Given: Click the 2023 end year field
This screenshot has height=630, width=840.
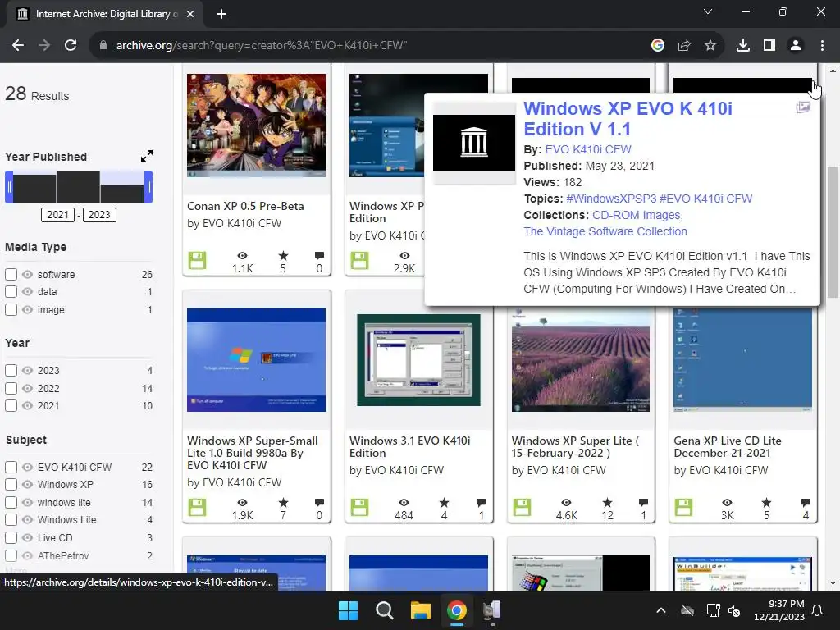Looking at the screenshot, I should coord(99,215).
